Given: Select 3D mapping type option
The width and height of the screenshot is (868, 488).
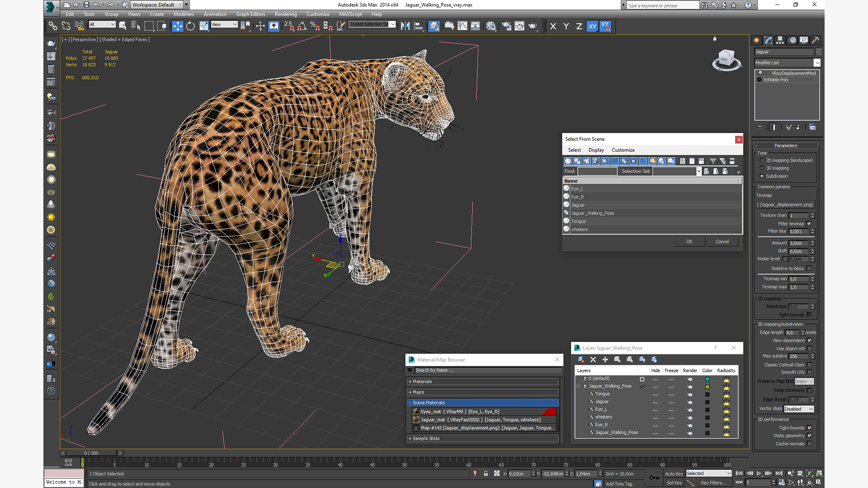Looking at the screenshot, I should pyautogui.click(x=762, y=168).
